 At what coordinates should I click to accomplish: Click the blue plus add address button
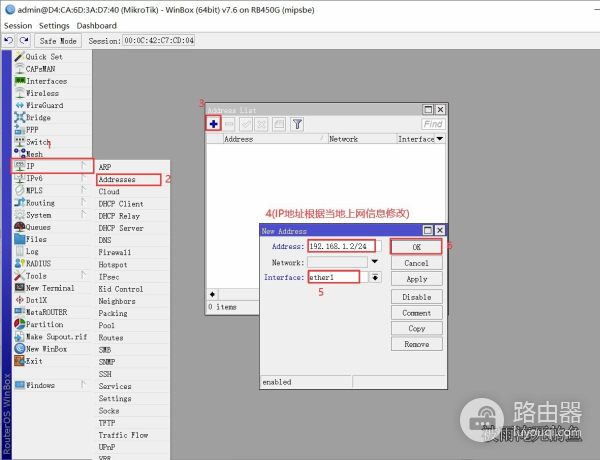coord(213,124)
